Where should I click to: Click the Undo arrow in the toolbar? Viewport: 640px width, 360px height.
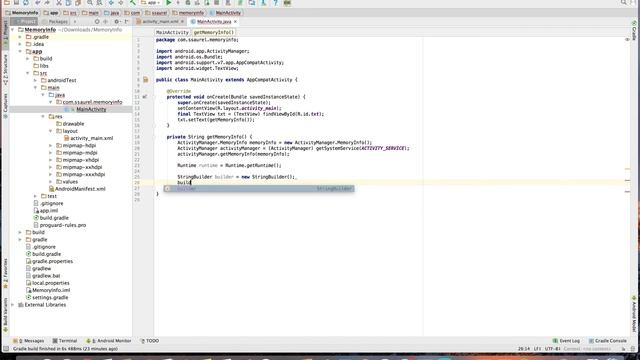[38, 3]
